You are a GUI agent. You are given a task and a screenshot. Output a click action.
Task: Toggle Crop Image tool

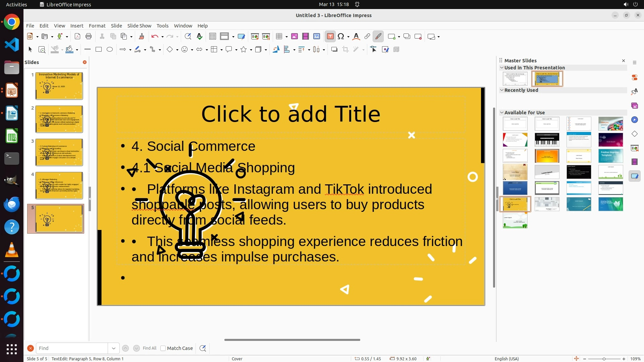[345, 50]
